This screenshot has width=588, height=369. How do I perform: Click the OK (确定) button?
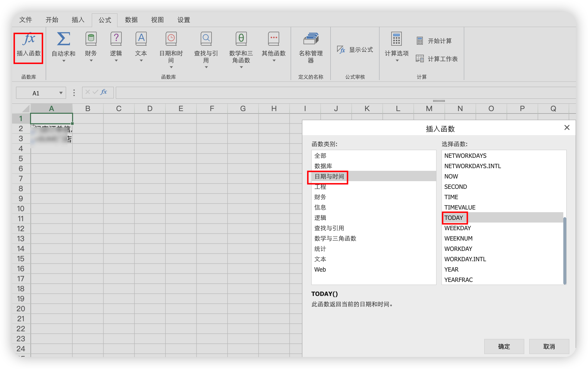click(504, 346)
